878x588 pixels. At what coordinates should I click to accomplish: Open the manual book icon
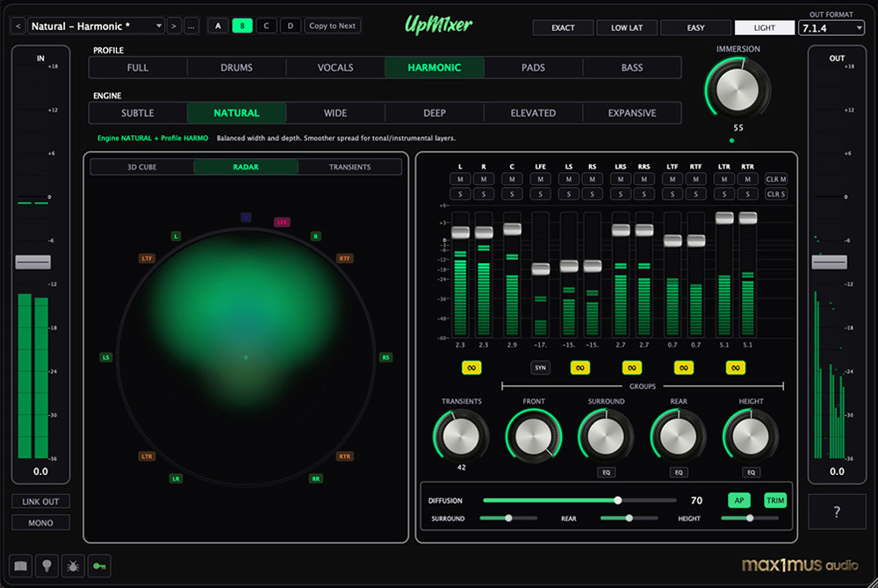(19, 566)
